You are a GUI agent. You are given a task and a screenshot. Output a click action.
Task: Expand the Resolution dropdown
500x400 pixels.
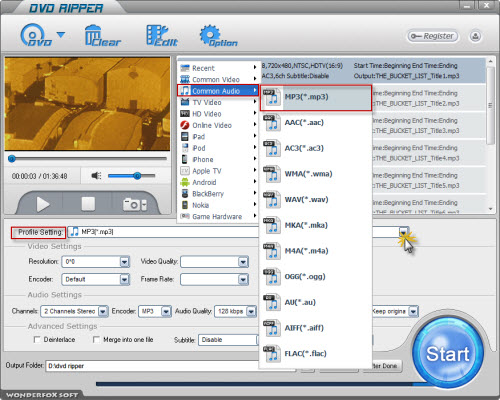pos(124,262)
